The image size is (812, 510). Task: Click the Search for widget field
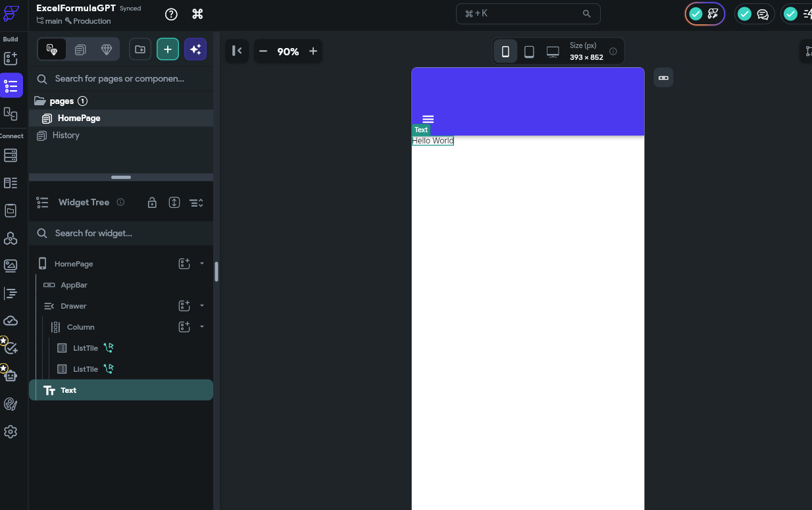point(121,234)
